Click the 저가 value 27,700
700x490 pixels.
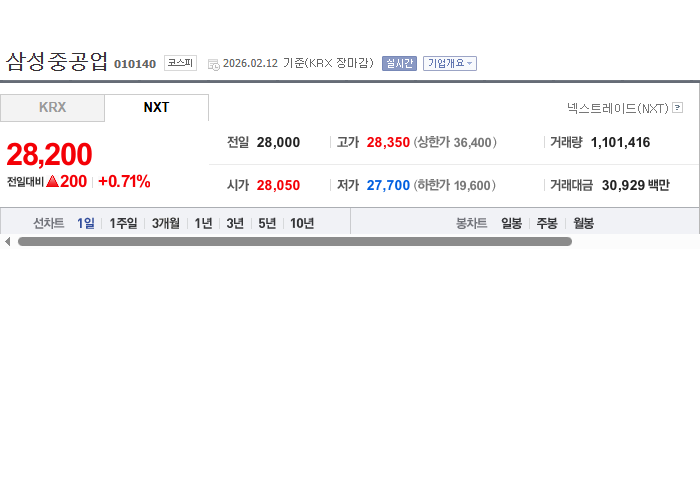[x=388, y=185]
